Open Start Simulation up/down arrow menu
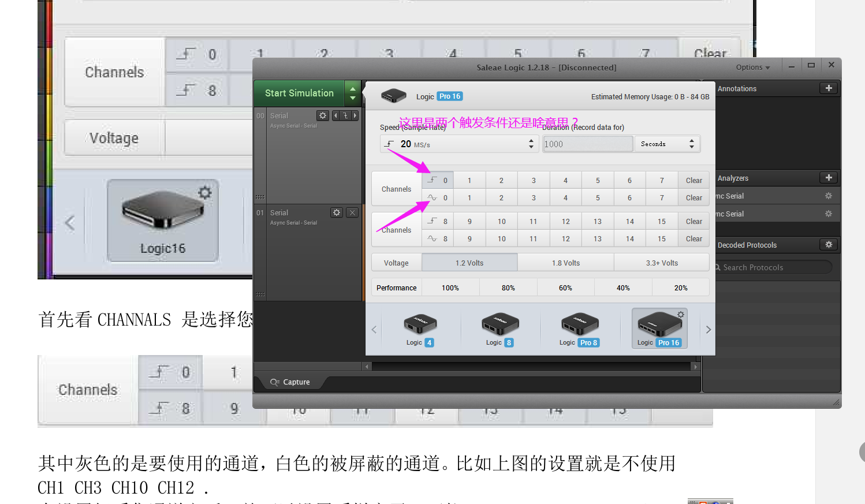865x504 pixels. (x=352, y=93)
